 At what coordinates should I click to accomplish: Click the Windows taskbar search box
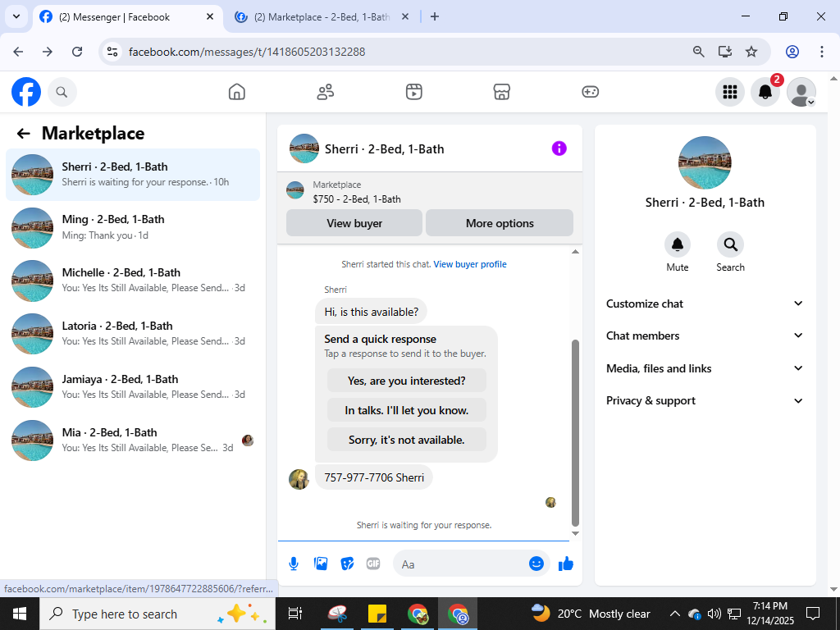coord(157,614)
